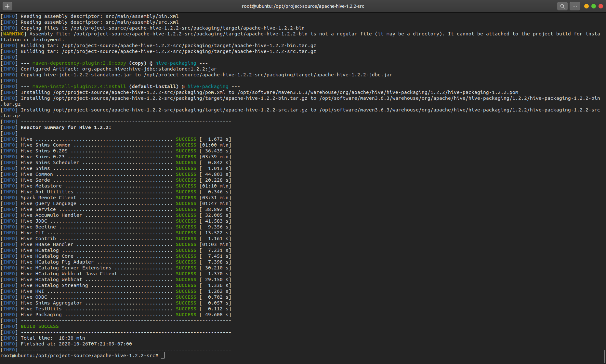Click the WARNING tag on Assembly file line
The width and height of the screenshot is (606, 364).
pyautogui.click(x=13, y=34)
